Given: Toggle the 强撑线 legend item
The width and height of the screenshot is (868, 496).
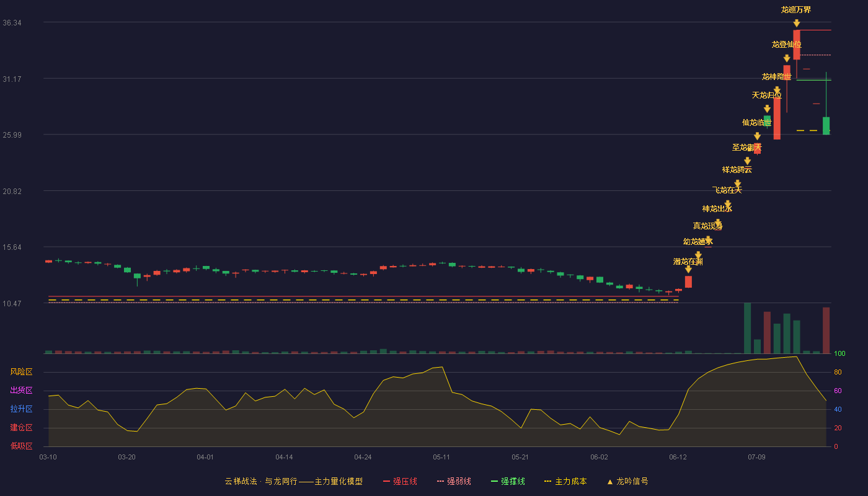Looking at the screenshot, I should pos(508,481).
